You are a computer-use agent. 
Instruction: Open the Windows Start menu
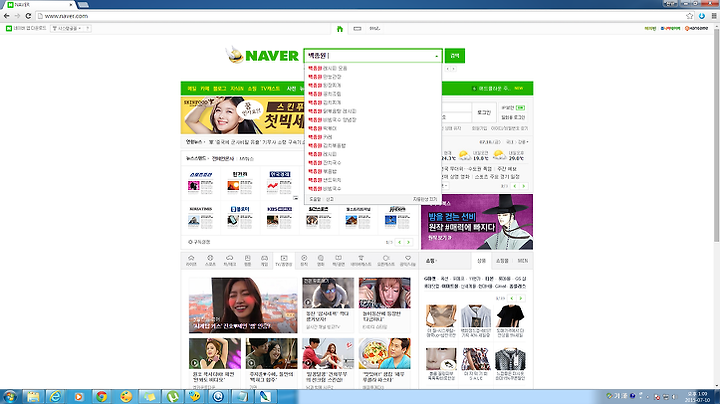click(10, 396)
